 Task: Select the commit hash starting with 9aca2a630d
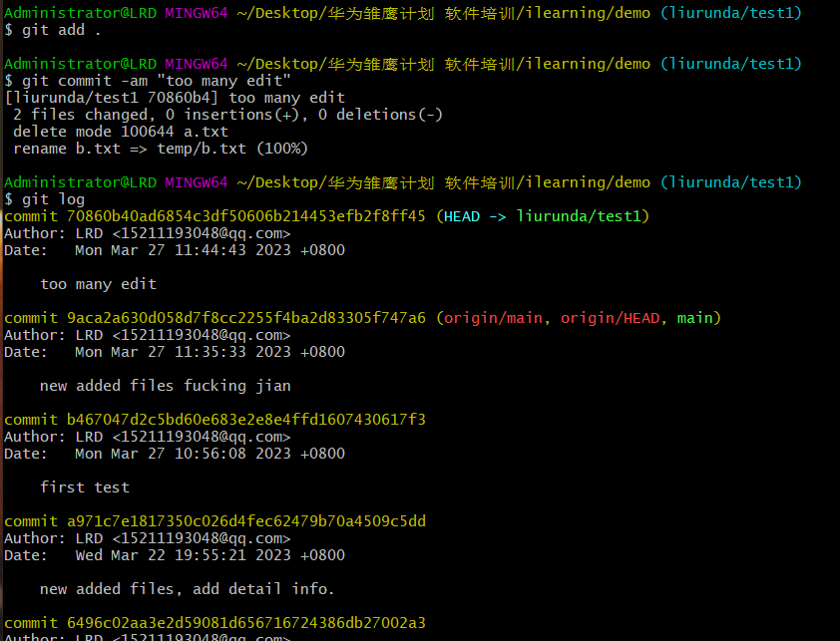tap(245, 318)
